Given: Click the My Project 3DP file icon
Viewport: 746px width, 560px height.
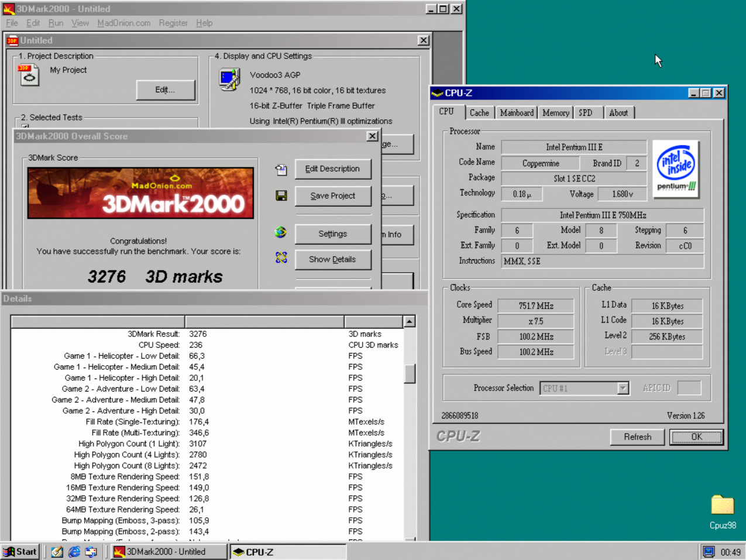Looking at the screenshot, I should pyautogui.click(x=28, y=75).
